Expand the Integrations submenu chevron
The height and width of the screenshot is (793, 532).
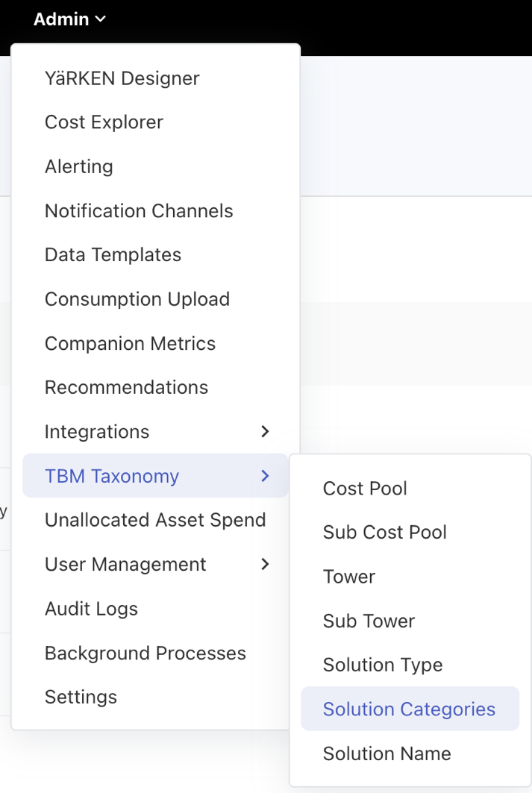pos(265,432)
